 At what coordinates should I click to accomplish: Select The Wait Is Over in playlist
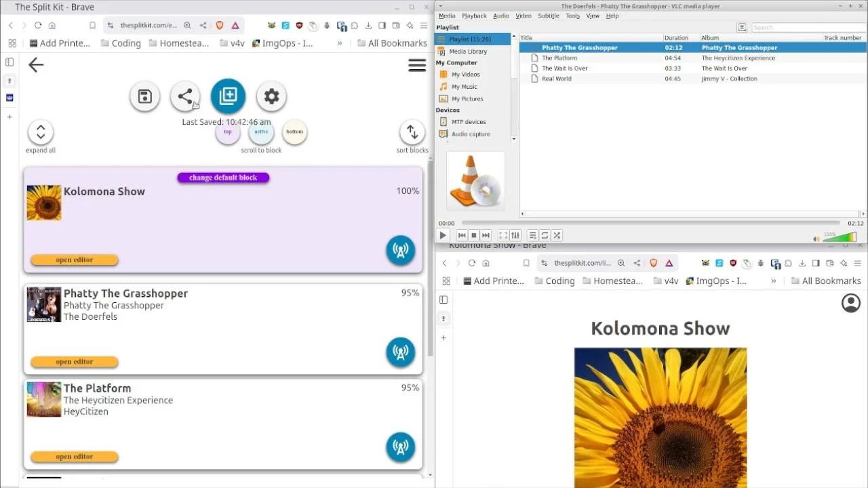pos(564,68)
